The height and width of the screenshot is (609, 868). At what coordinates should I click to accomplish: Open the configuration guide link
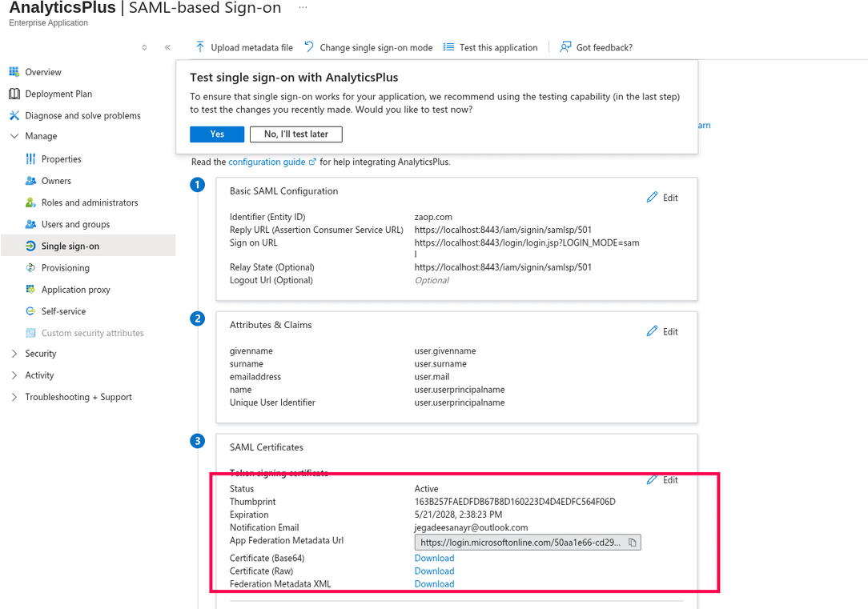click(x=267, y=162)
